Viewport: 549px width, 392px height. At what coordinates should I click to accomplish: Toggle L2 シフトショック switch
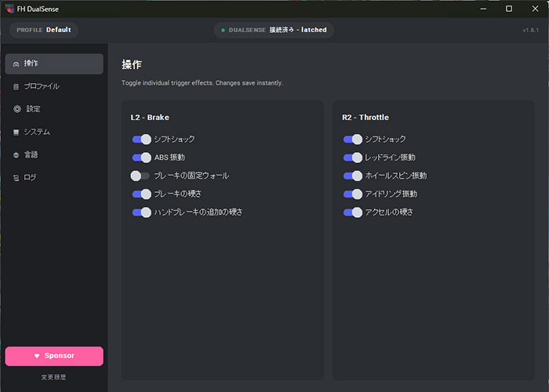141,140
